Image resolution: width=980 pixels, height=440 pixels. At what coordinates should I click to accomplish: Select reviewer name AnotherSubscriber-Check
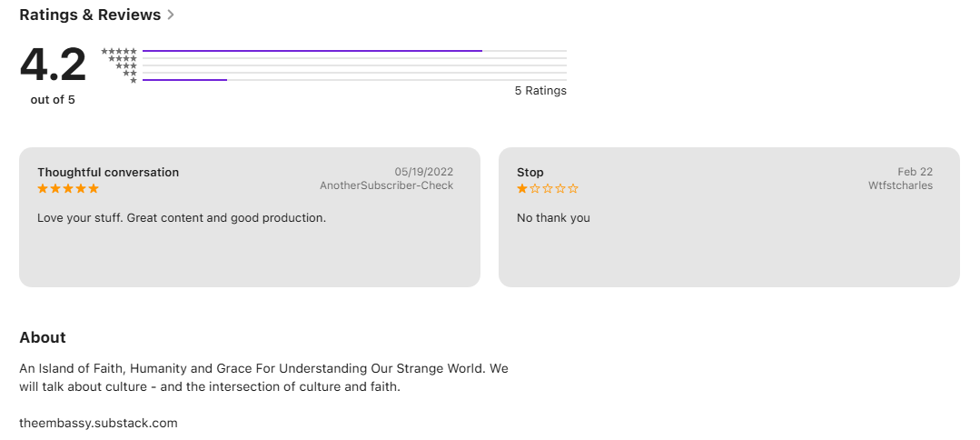coord(386,185)
